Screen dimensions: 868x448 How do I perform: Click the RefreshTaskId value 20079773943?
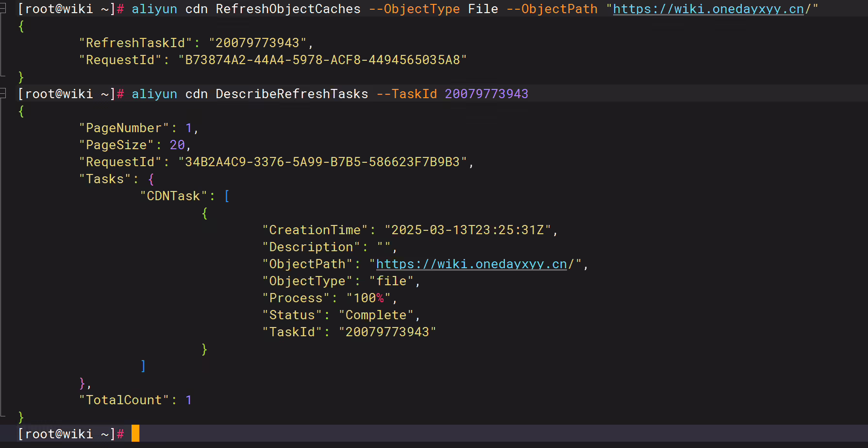[257, 43]
